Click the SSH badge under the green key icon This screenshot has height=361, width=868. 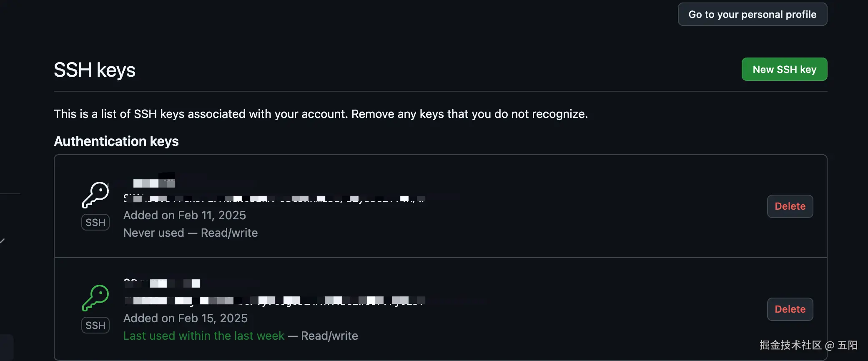pyautogui.click(x=95, y=325)
